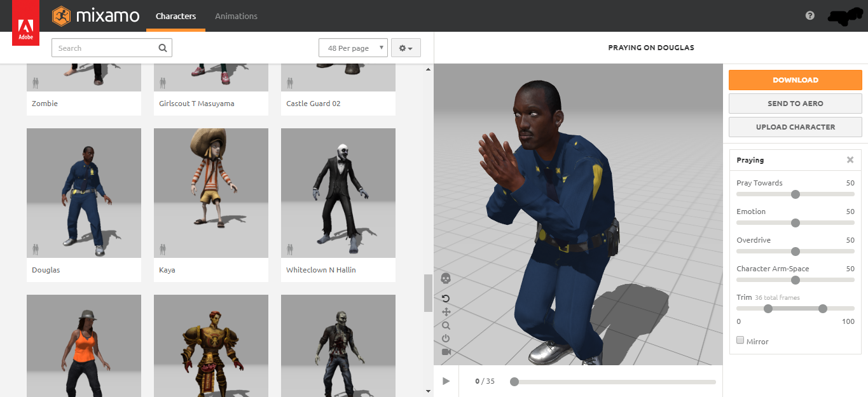Click the Upload Character button
The height and width of the screenshot is (397, 868).
click(x=795, y=127)
